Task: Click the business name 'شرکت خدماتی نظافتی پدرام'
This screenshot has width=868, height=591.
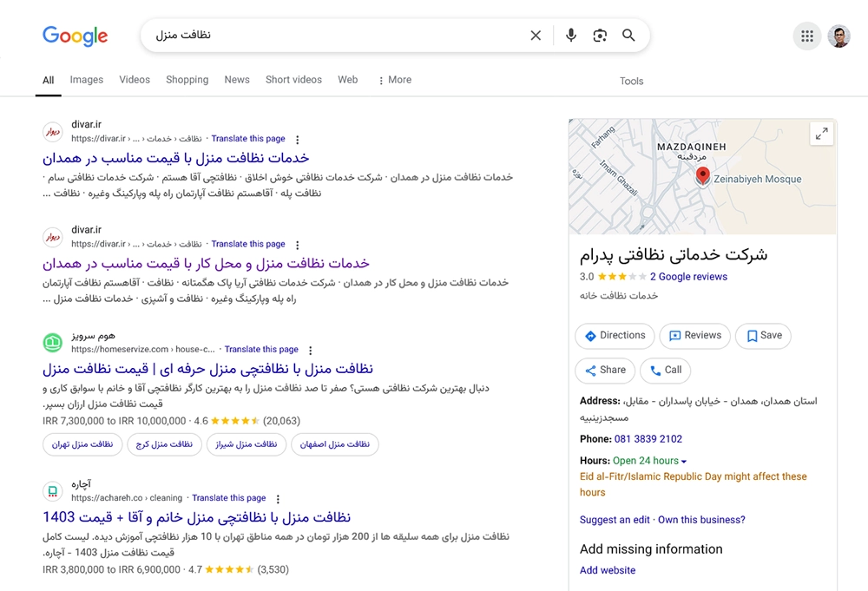Action: pyautogui.click(x=674, y=254)
